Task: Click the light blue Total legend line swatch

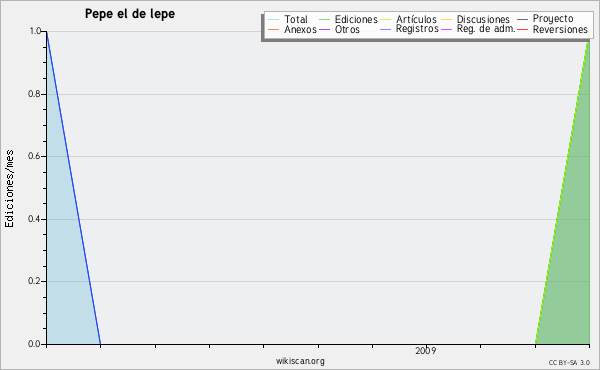Action: 274,20
